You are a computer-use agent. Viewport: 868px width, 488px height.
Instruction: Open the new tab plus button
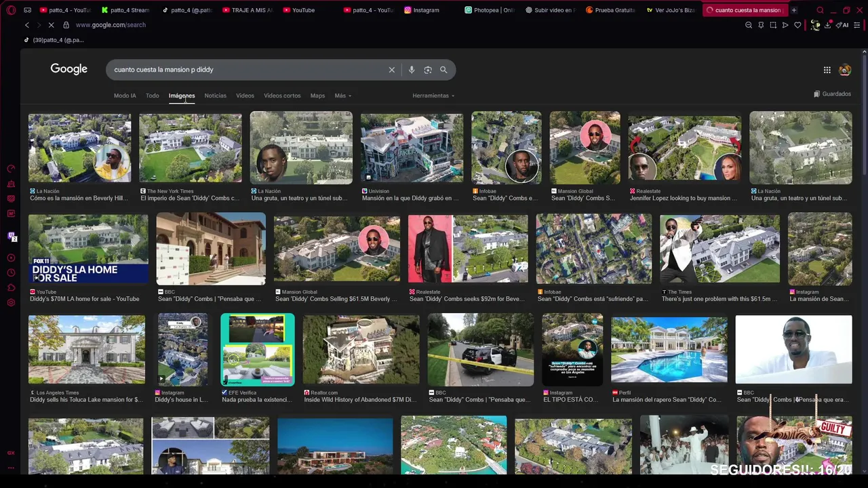coord(793,10)
